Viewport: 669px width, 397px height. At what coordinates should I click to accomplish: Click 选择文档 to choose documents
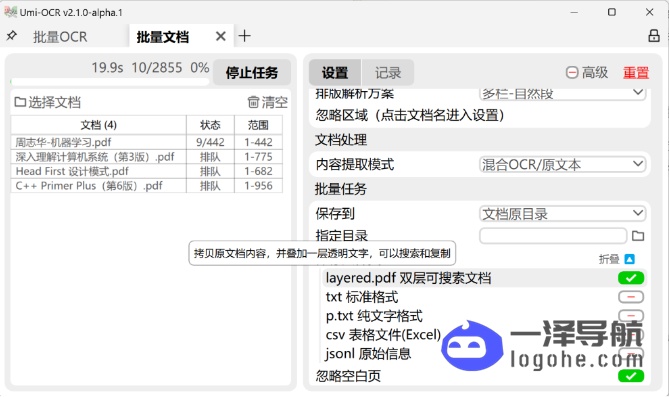click(48, 102)
